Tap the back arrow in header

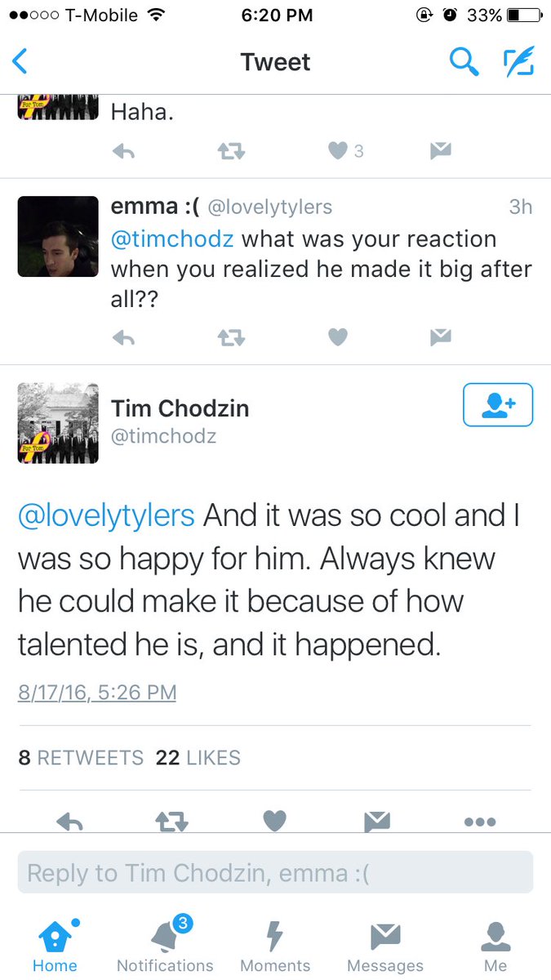pos(20,62)
